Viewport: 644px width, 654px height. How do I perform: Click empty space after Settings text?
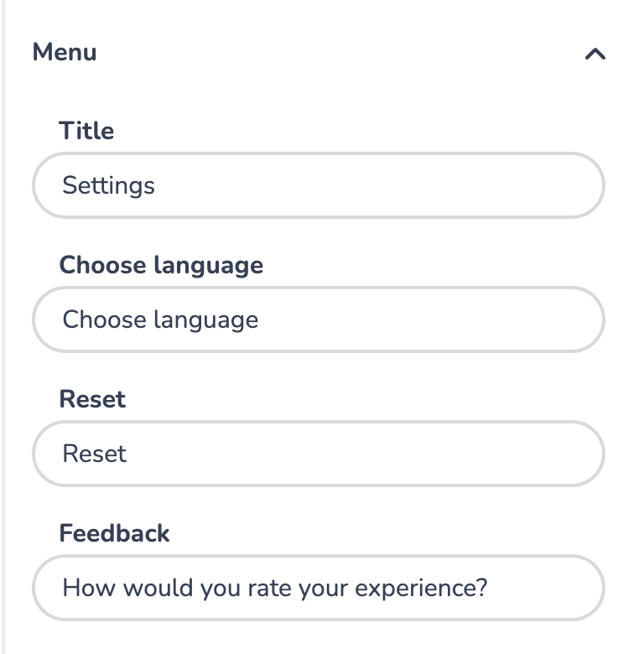tap(377, 185)
